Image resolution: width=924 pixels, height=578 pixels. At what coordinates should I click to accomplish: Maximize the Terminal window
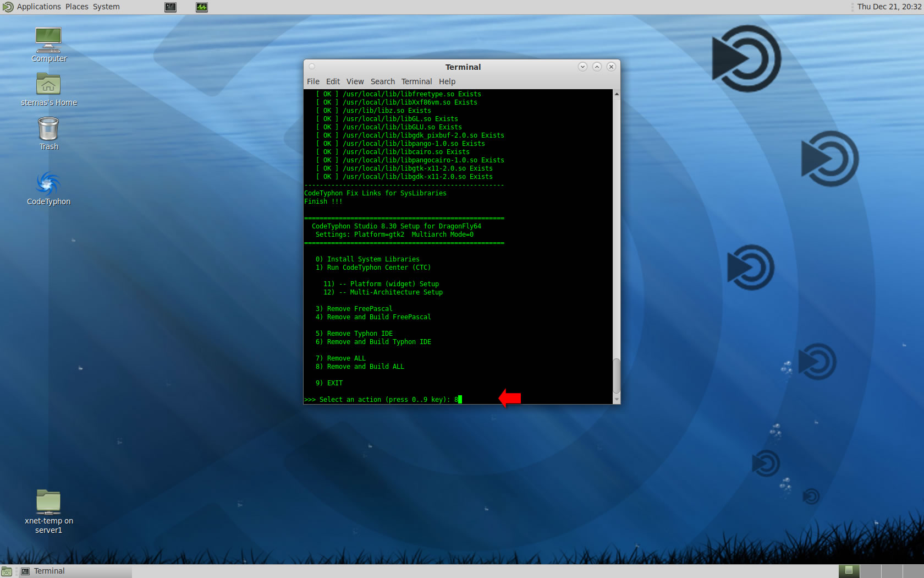(x=597, y=67)
